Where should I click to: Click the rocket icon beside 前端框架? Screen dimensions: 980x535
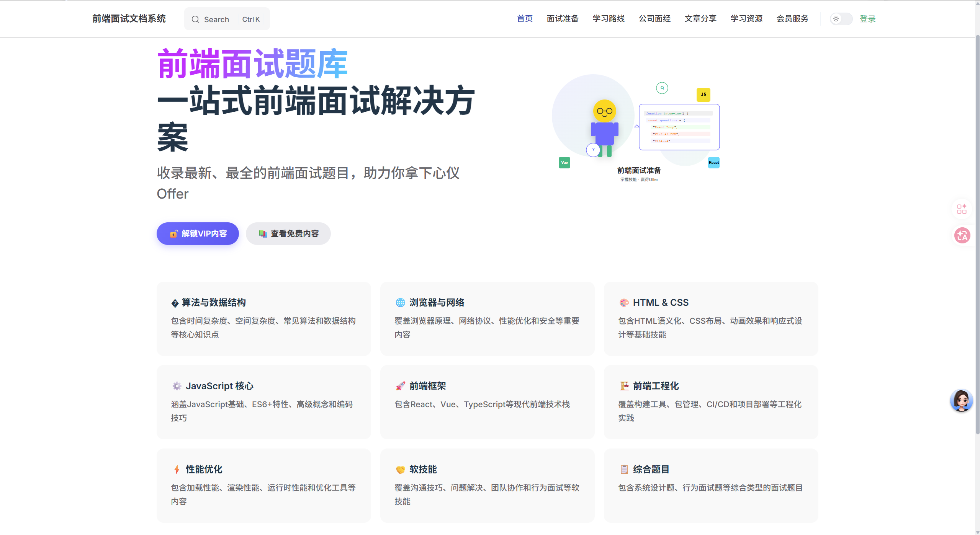click(400, 386)
